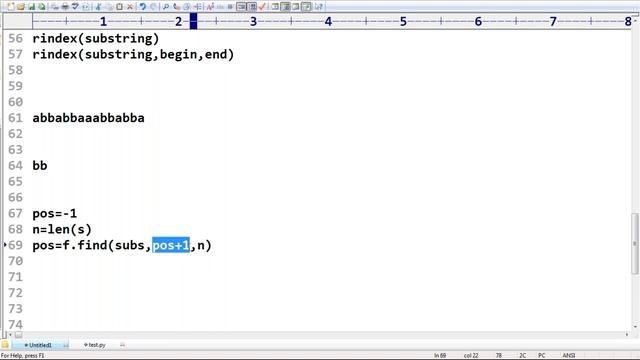Image resolution: width=640 pixels, height=360 pixels.
Task: Click the font settings toolbar icon
Action: 210,7
